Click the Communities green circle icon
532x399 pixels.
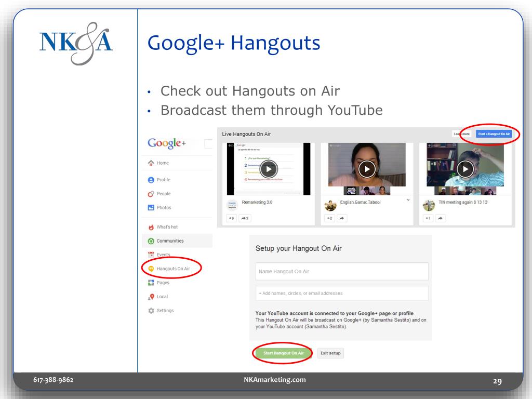pos(151,241)
